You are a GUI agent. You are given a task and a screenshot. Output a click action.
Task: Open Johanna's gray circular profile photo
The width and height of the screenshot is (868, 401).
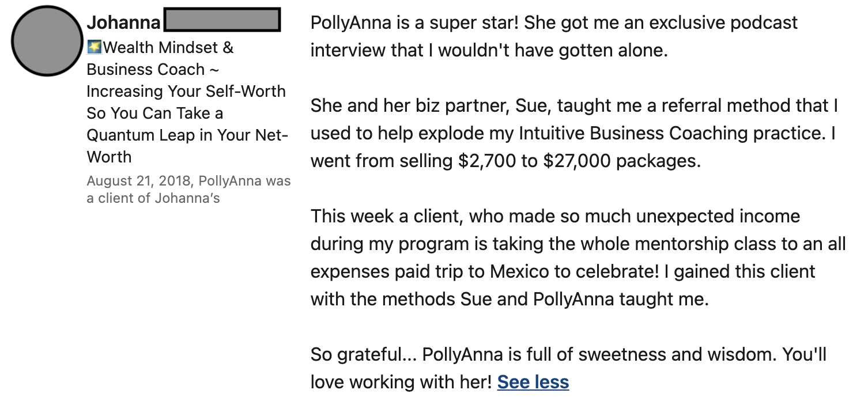pyautogui.click(x=47, y=41)
